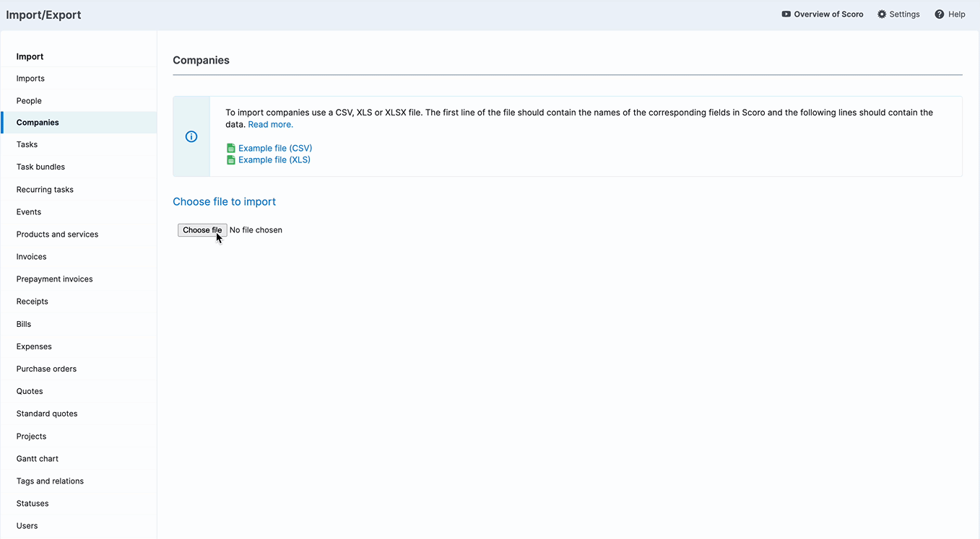The image size is (980, 539).
Task: Open Invoices import section
Action: [x=79, y=257]
